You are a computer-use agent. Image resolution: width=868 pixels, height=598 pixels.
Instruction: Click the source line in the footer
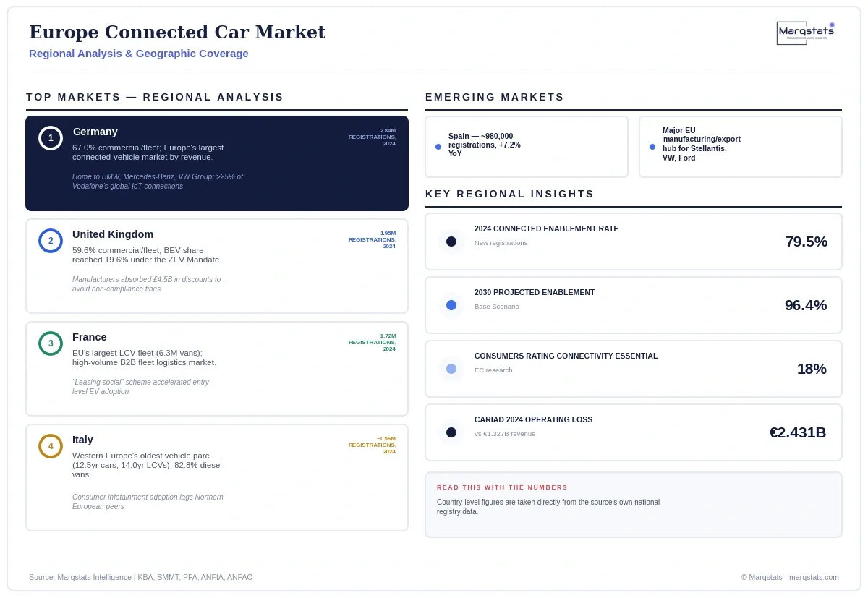[141, 577]
